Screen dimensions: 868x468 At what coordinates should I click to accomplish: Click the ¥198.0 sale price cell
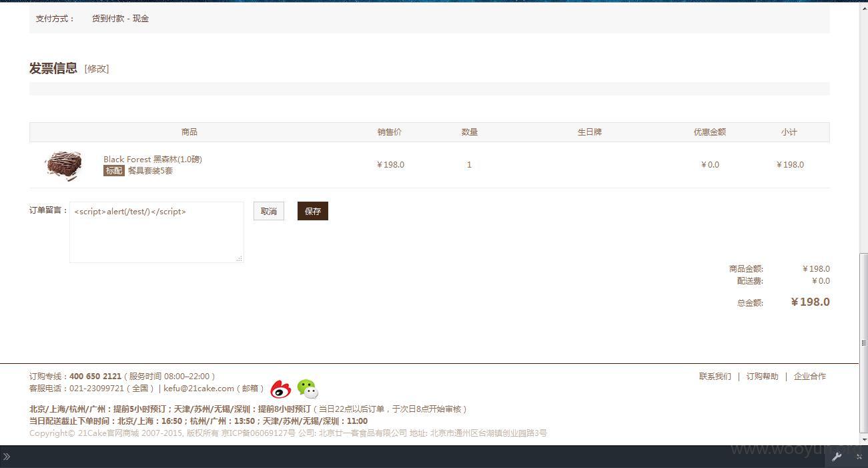pos(390,165)
